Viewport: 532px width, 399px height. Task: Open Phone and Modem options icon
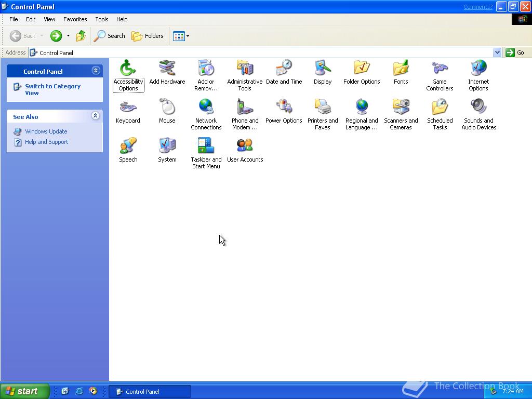(x=245, y=107)
